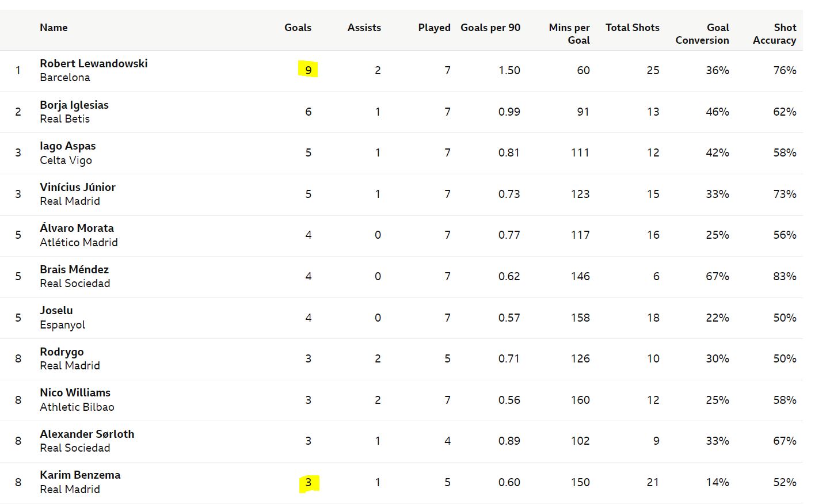Click Lewandowski's highlighted 9 goals cell
The width and height of the screenshot is (830, 504).
click(x=309, y=70)
